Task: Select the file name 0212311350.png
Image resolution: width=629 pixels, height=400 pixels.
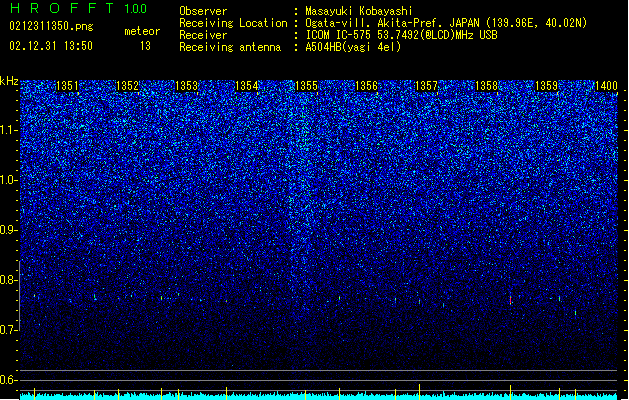Action: pyautogui.click(x=51, y=26)
